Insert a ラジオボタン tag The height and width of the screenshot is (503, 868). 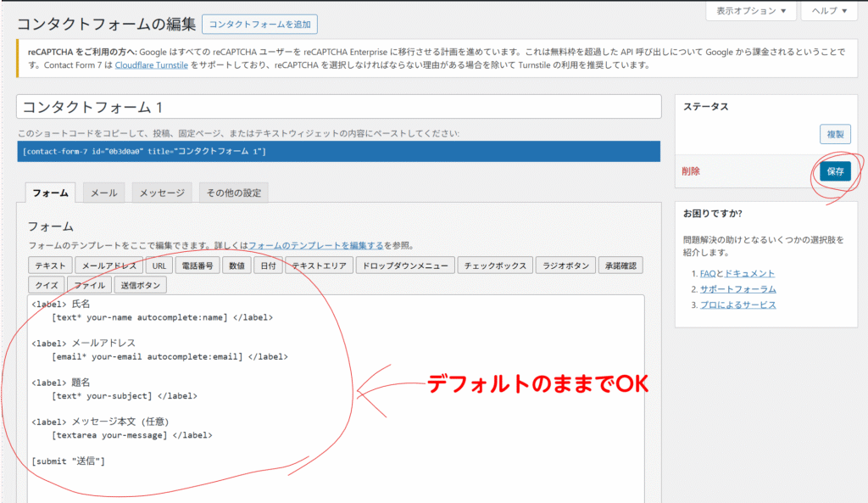(565, 265)
